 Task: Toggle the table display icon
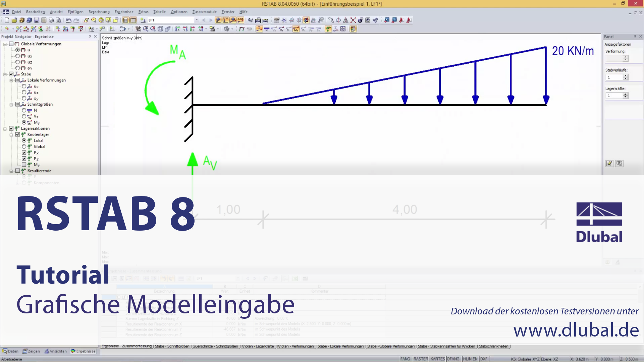[x=133, y=20]
